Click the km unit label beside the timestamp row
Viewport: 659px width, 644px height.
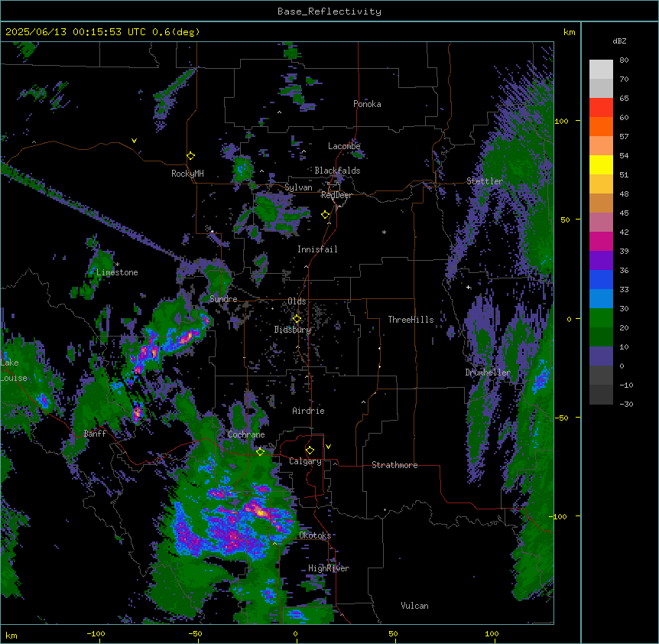570,32
